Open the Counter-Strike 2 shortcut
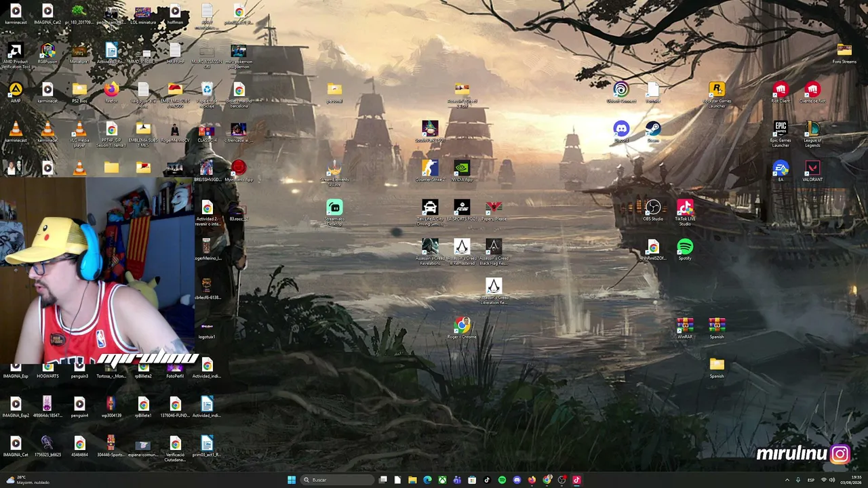The height and width of the screenshot is (488, 868). pos(430,171)
